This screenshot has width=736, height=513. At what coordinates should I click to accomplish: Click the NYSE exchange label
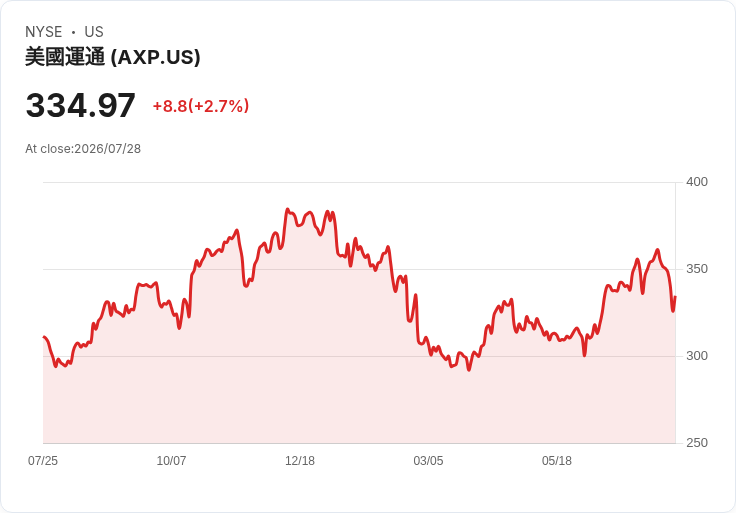(x=44, y=32)
